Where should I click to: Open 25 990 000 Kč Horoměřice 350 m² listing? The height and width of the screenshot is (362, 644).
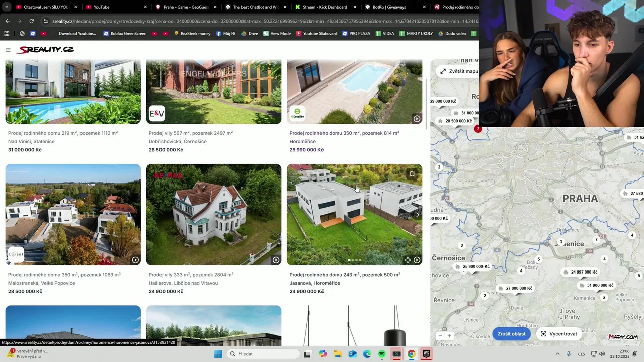[344, 133]
